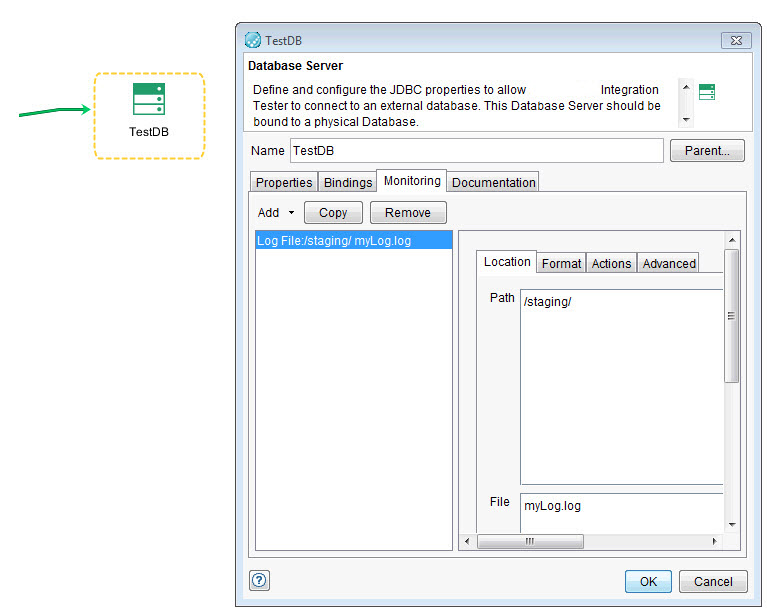Viewport: 767px width, 612px height.
Task: Click the Path text area with /staging/
Action: coord(622,387)
